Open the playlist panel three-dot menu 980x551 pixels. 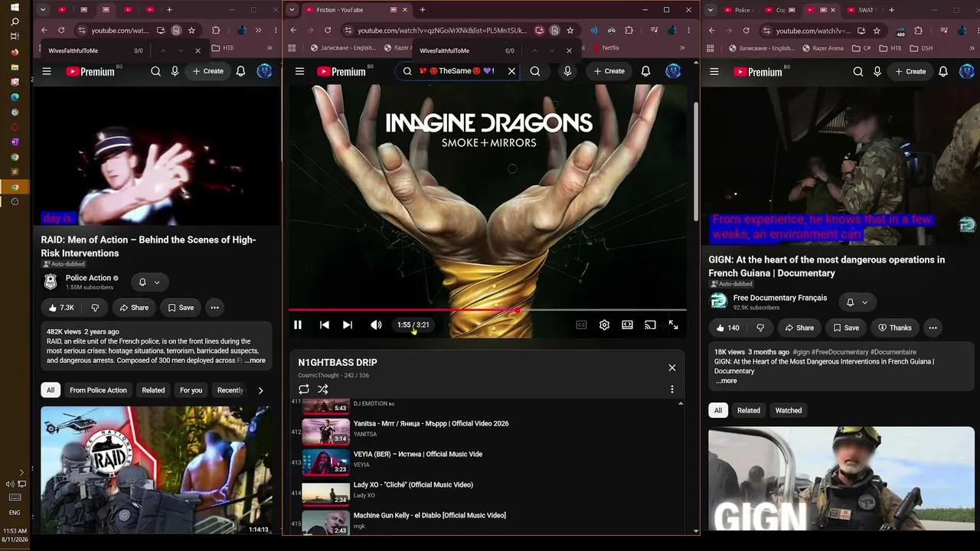(x=672, y=390)
